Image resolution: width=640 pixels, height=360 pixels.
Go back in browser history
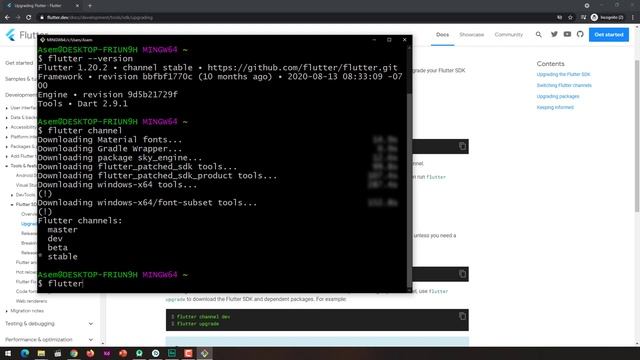(x=7, y=18)
